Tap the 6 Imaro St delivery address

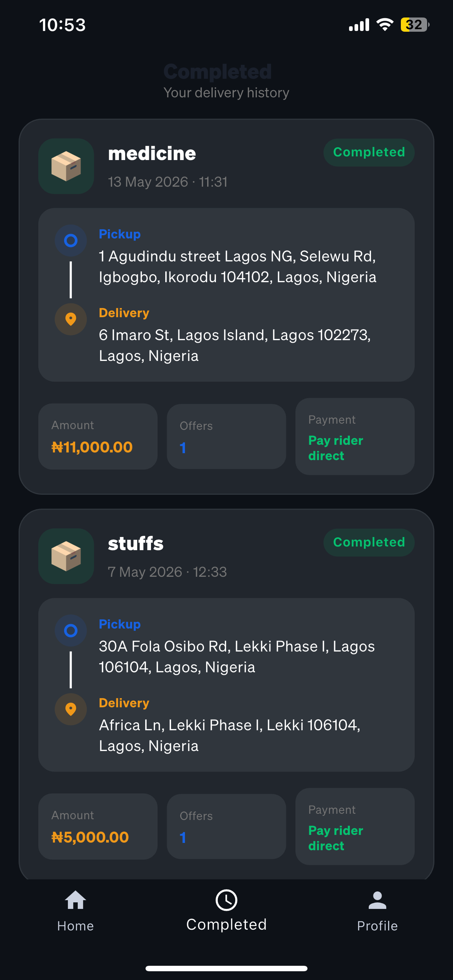[x=235, y=345]
